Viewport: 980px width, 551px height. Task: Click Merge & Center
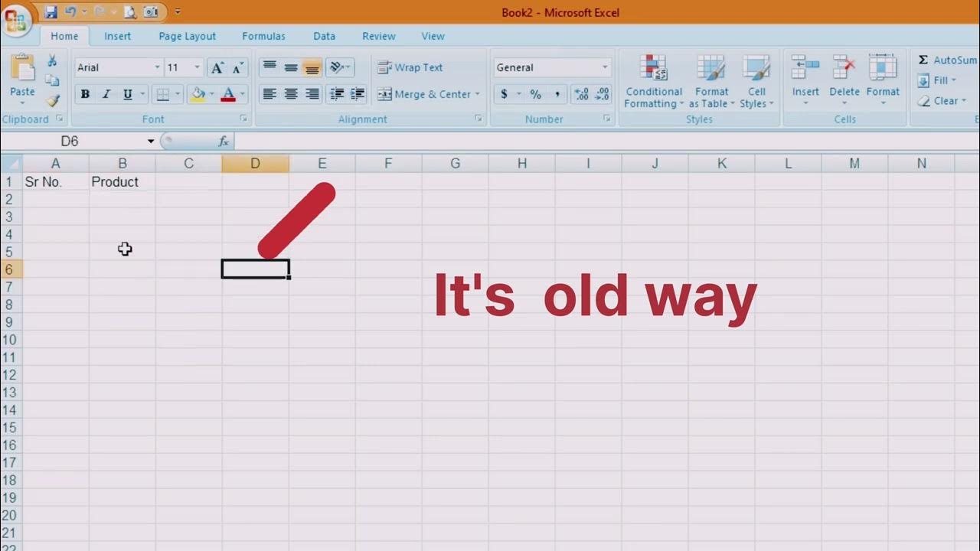(425, 94)
